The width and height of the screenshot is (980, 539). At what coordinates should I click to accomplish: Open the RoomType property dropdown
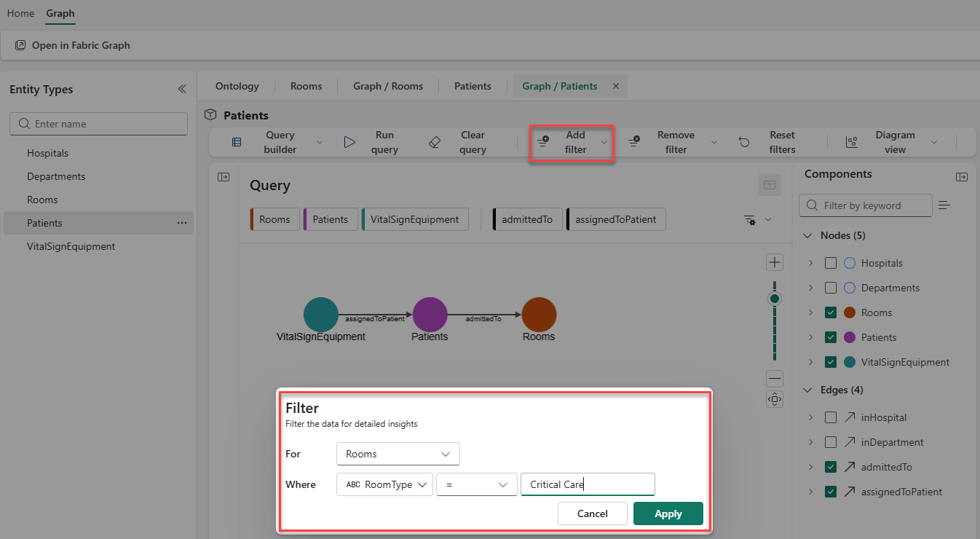tap(384, 484)
